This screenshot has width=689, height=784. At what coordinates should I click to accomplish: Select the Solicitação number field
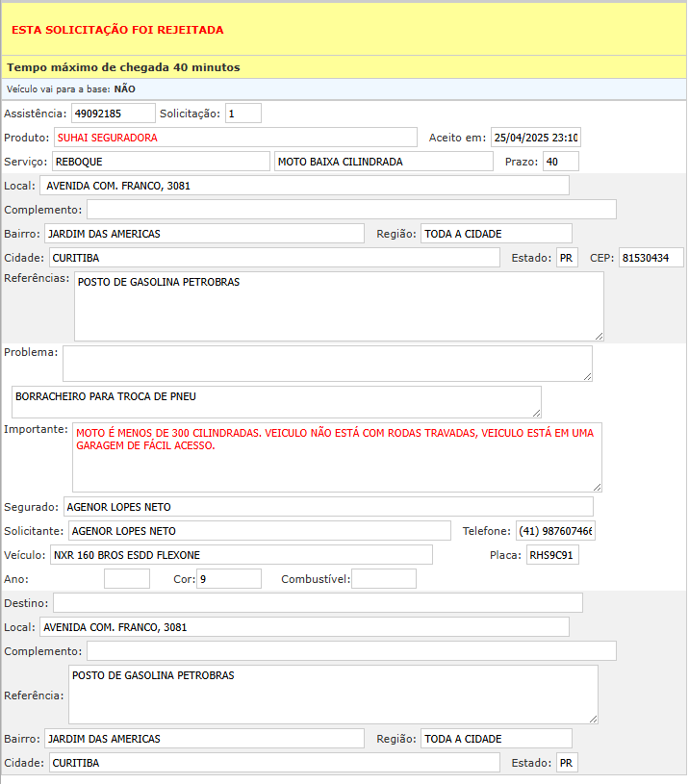click(242, 114)
